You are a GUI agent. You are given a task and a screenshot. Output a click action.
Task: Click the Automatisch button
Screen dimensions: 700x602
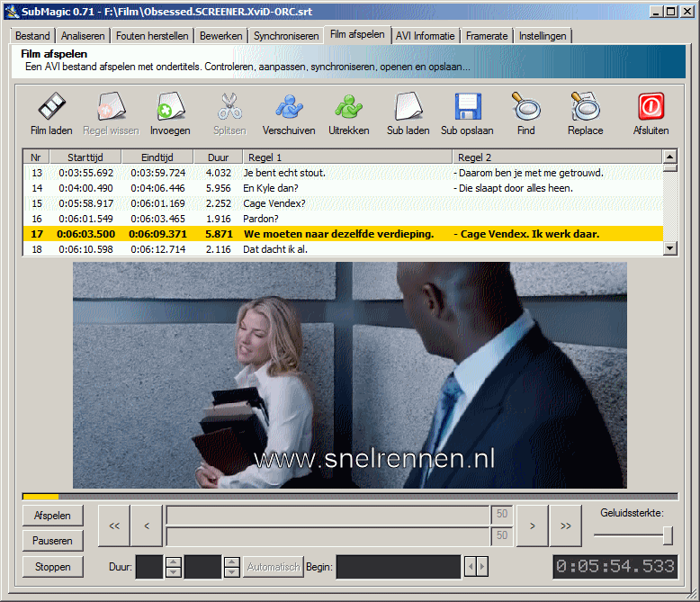tap(274, 567)
